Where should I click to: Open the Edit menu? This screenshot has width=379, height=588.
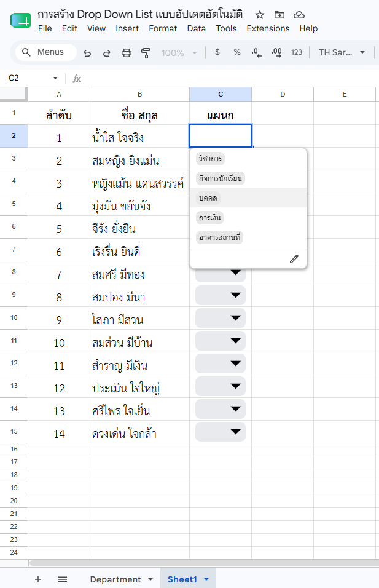point(69,28)
